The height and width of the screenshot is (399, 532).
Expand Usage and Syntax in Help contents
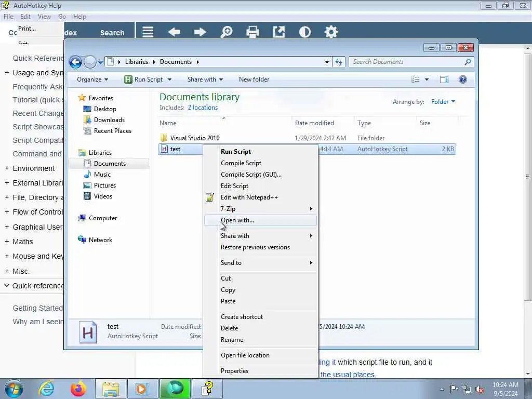click(7, 73)
